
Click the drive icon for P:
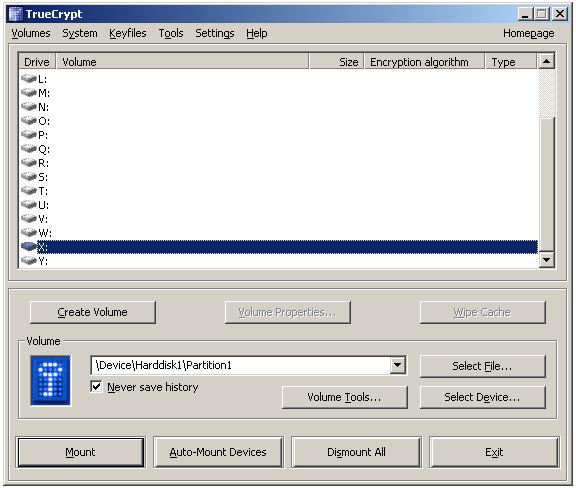click(29, 134)
